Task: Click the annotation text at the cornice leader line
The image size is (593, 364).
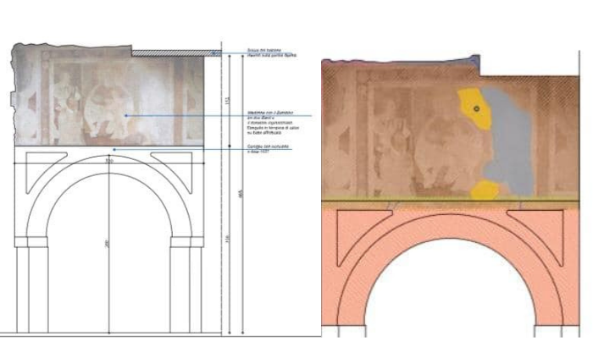Action: point(269,148)
